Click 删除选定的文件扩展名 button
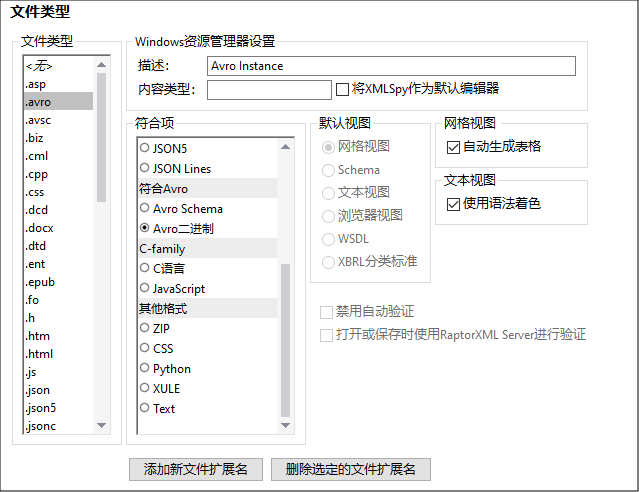 click(x=350, y=469)
